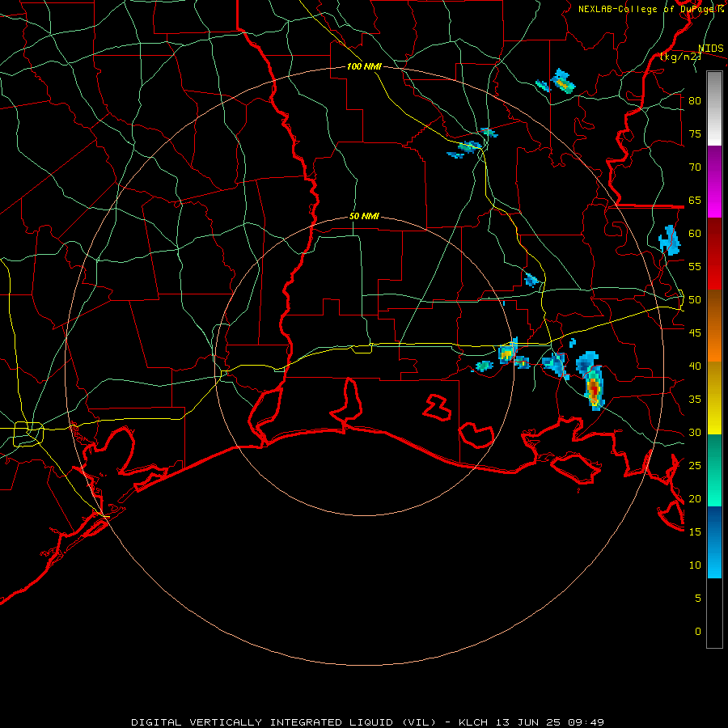Click the yellow segment of the colorbar
The image size is (728, 728).
pyautogui.click(x=714, y=398)
